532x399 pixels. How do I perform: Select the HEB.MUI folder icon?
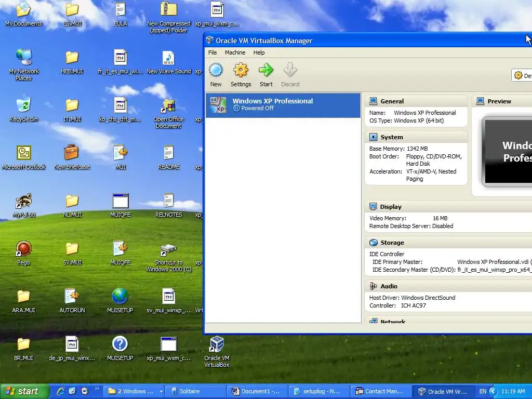pos(72,61)
